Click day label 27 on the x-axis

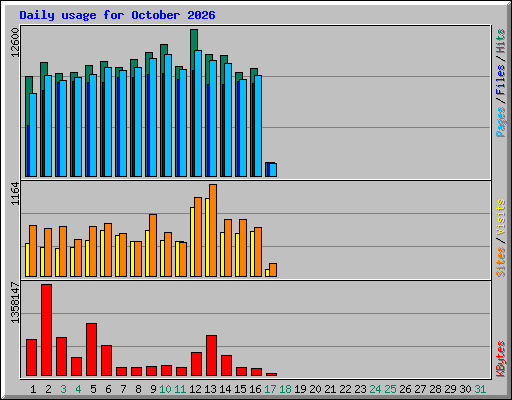pyautogui.click(x=420, y=389)
